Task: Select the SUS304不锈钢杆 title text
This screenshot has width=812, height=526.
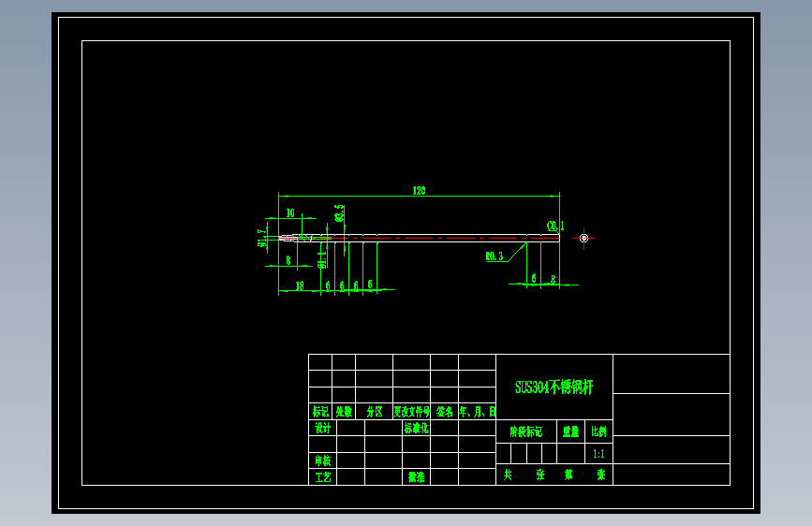Action: click(x=554, y=387)
